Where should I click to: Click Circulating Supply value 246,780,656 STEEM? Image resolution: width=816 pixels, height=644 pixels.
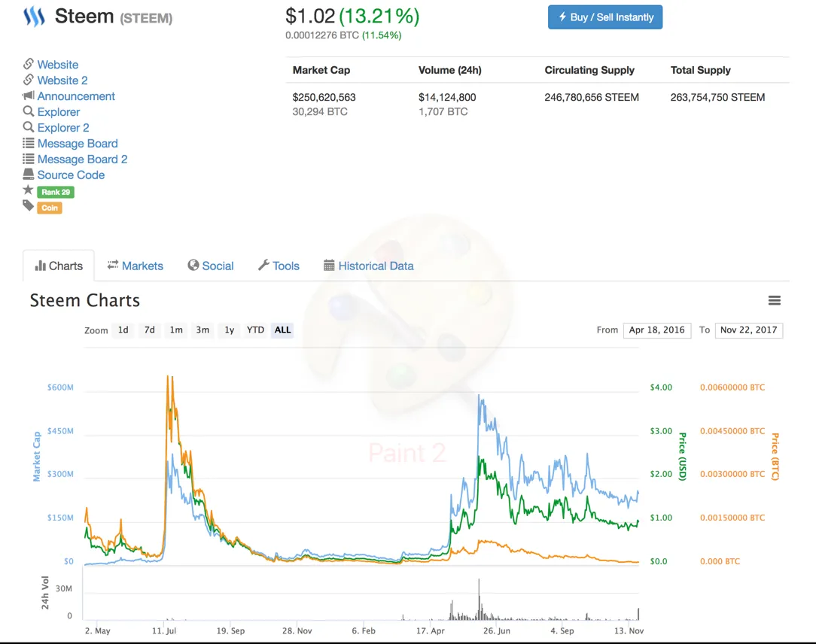click(592, 97)
